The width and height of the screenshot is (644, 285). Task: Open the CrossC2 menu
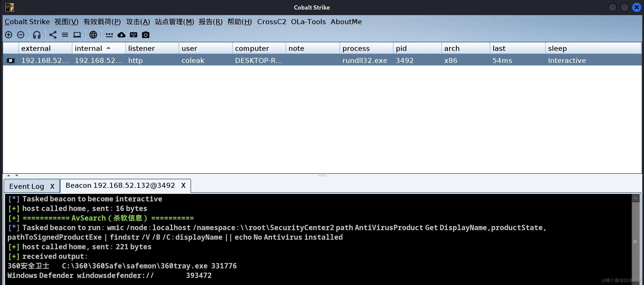(x=271, y=22)
